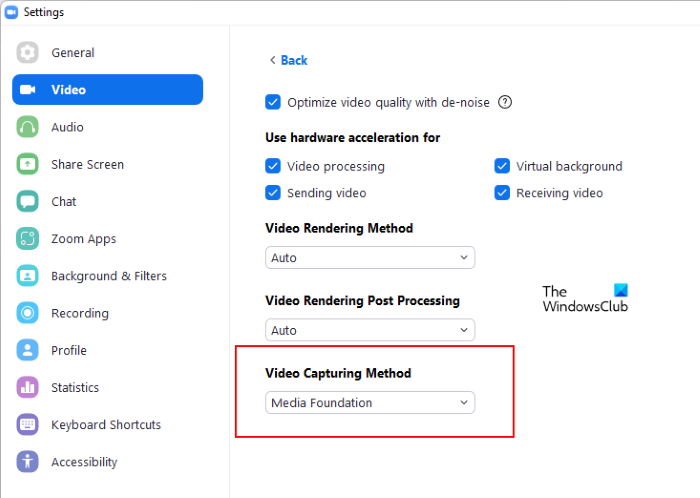This screenshot has height=498, width=700.
Task: Open the Video Capturing Method dropdown
Action: pyautogui.click(x=370, y=403)
